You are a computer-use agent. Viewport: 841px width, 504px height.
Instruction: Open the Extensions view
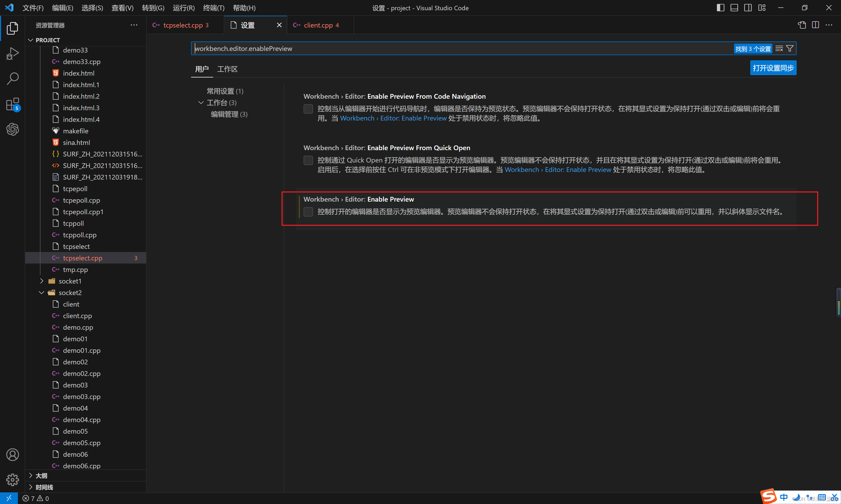pos(13,104)
